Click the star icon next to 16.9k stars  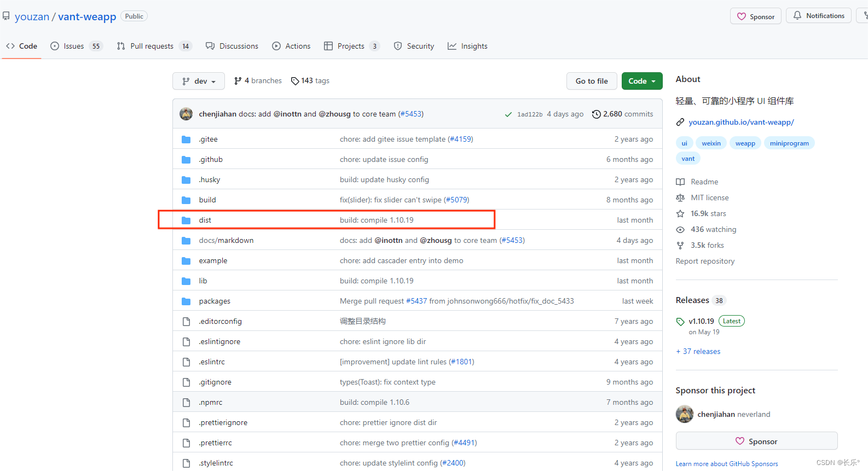pos(680,214)
